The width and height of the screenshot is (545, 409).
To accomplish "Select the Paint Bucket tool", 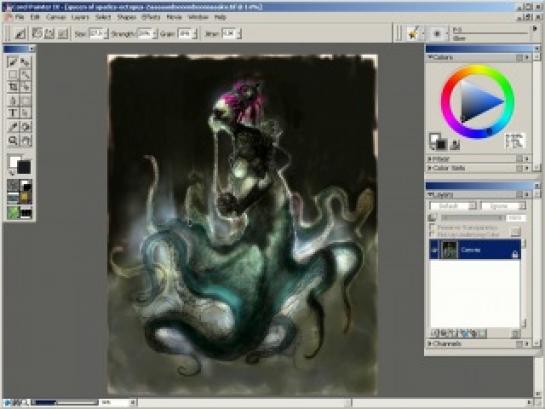I will 25,127.
